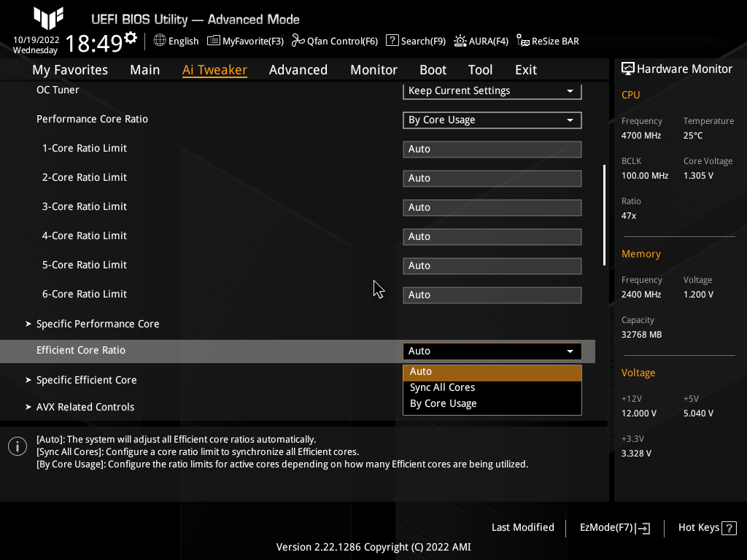Image resolution: width=747 pixels, height=560 pixels.
Task: Open the Search(F9) tool
Action: point(415,41)
